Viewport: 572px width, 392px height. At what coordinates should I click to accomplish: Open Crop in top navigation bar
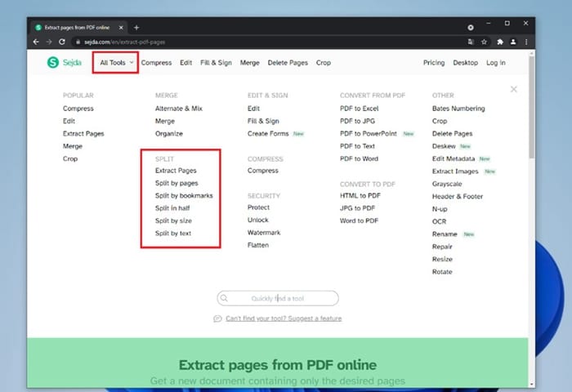click(x=324, y=63)
